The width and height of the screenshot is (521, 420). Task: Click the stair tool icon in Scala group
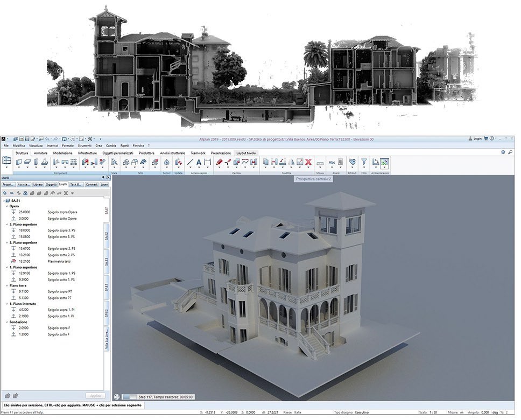[x=114, y=162]
